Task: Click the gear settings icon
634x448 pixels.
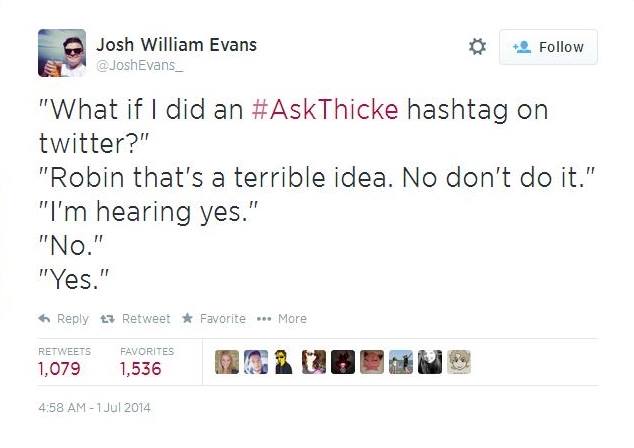Action: (x=477, y=47)
